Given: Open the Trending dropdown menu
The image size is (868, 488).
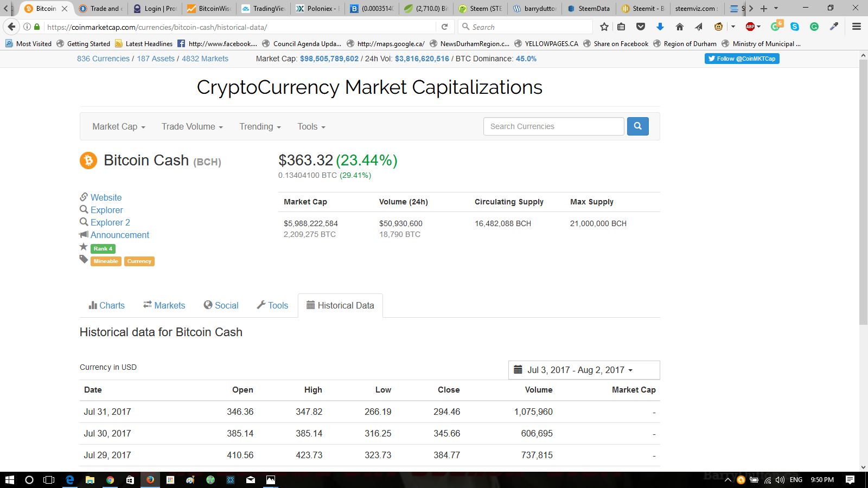Looking at the screenshot, I should pyautogui.click(x=260, y=126).
